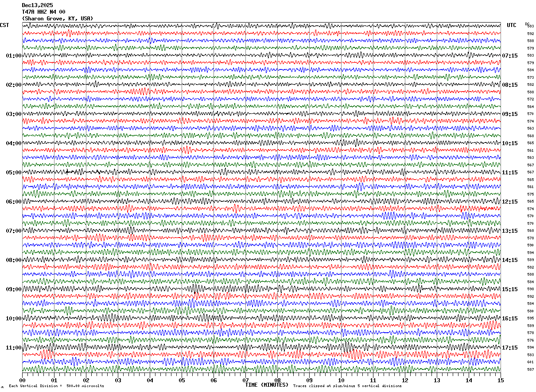Viewport: 536px width, 392px height.
Task: Click the 17:15 UTC time label
Action: point(510,348)
